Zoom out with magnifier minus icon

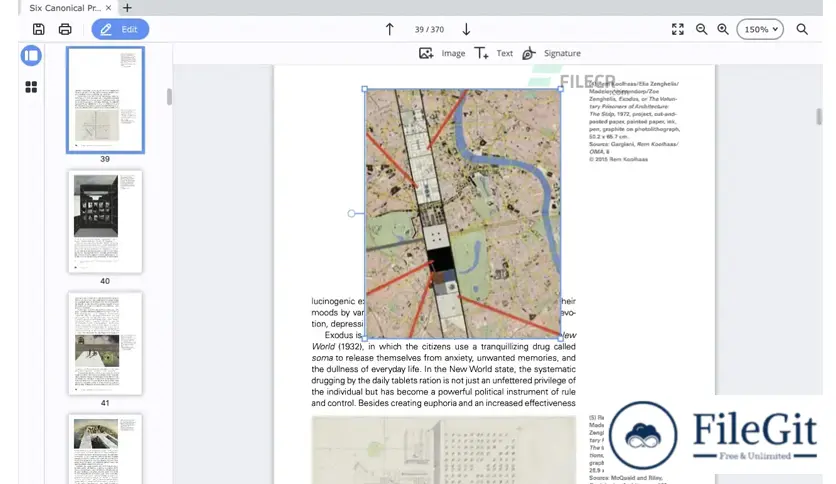tap(702, 29)
